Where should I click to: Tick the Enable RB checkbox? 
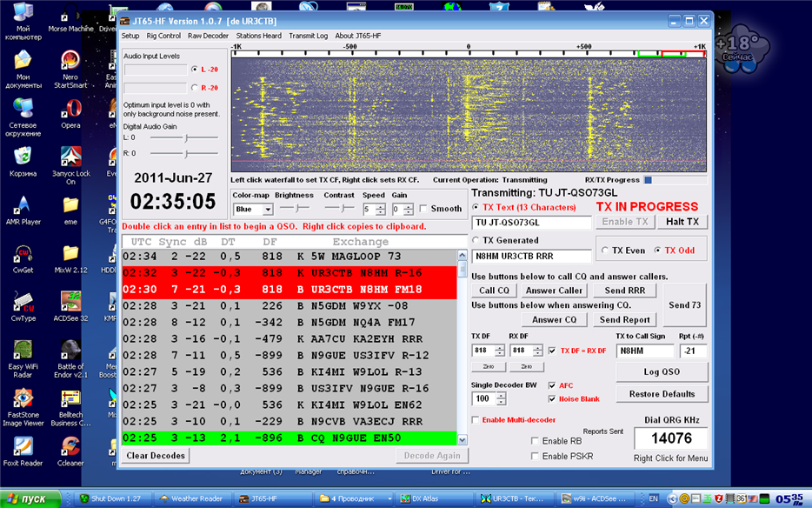[535, 441]
